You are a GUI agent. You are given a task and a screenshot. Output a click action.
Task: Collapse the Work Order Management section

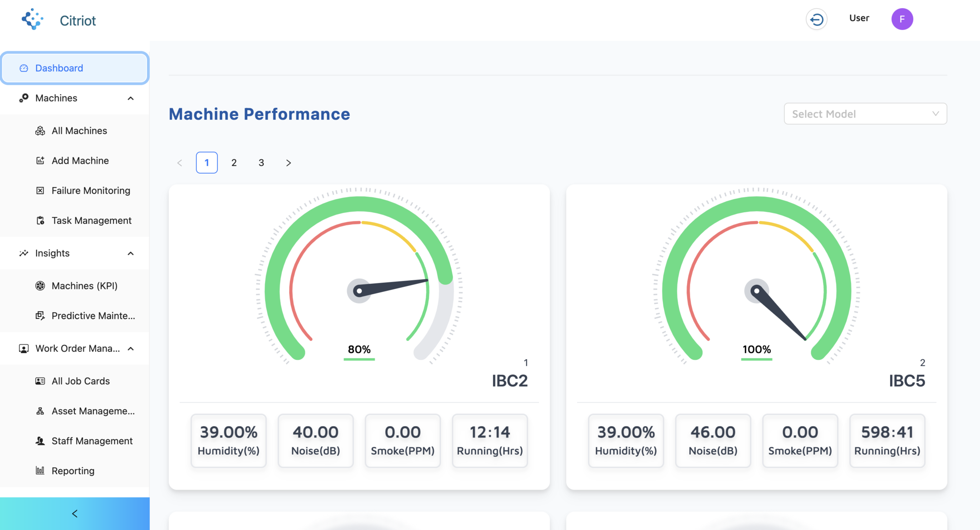(x=131, y=349)
